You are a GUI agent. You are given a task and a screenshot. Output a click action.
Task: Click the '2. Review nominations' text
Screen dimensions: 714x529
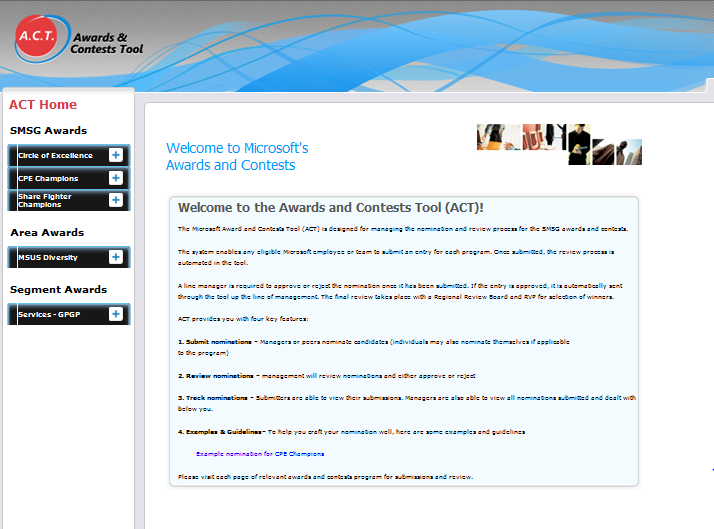tap(215, 376)
